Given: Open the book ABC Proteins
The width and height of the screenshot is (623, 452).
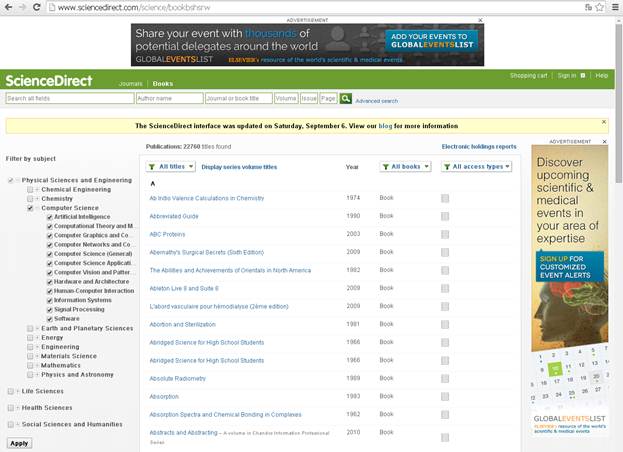Looking at the screenshot, I should [167, 234].
